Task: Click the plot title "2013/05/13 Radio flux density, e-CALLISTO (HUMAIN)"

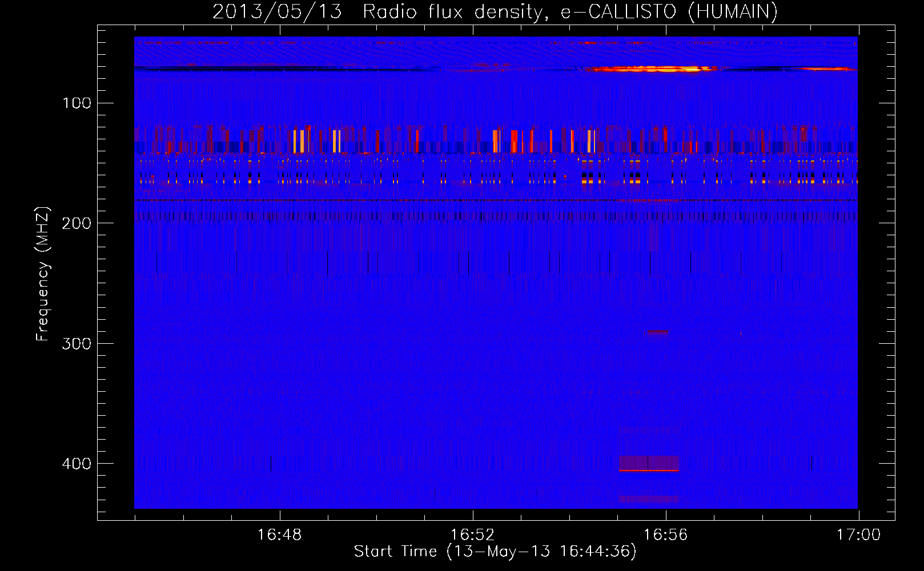Action: (495, 11)
